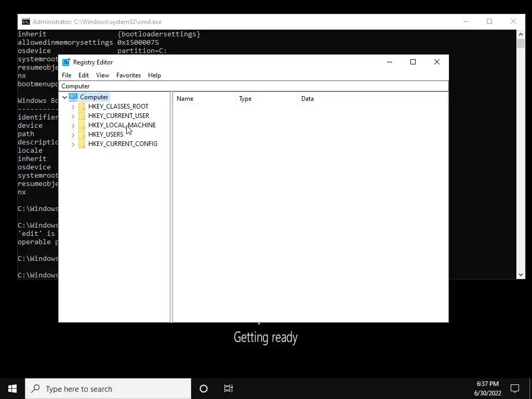Select the HKEY_CURRENT_CONFIG tree item
The image size is (532, 399).
tap(123, 144)
